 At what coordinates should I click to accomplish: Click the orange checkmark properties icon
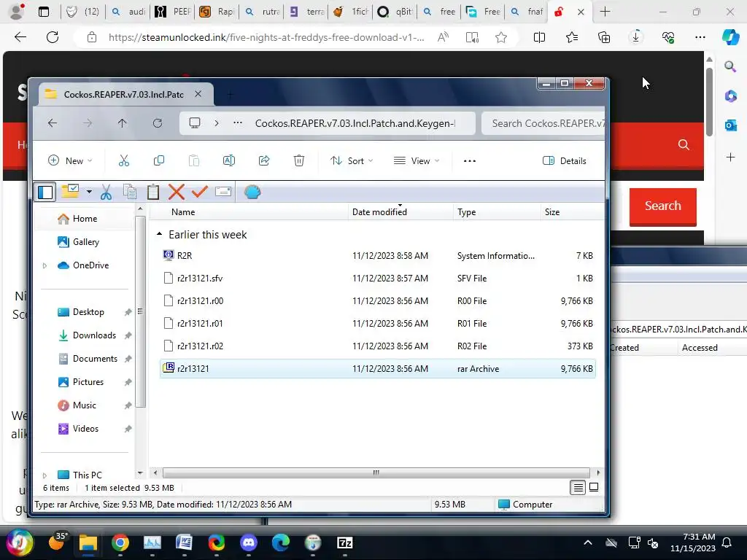(x=200, y=192)
